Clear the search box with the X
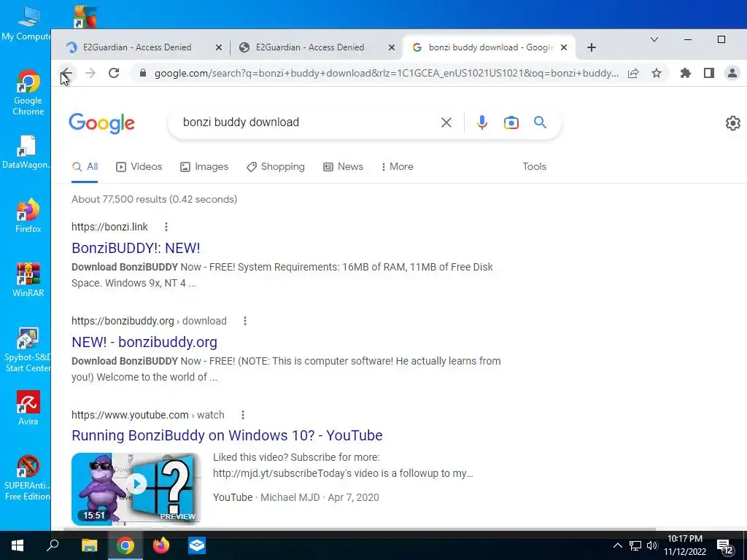 point(446,122)
